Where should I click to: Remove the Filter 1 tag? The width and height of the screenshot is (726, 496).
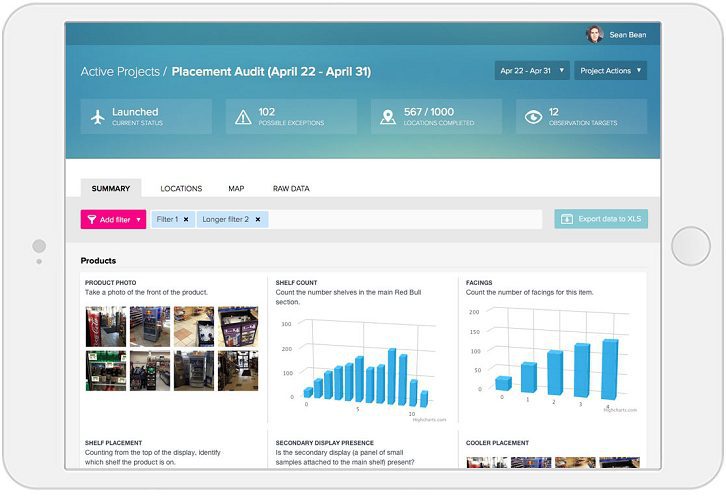186,219
